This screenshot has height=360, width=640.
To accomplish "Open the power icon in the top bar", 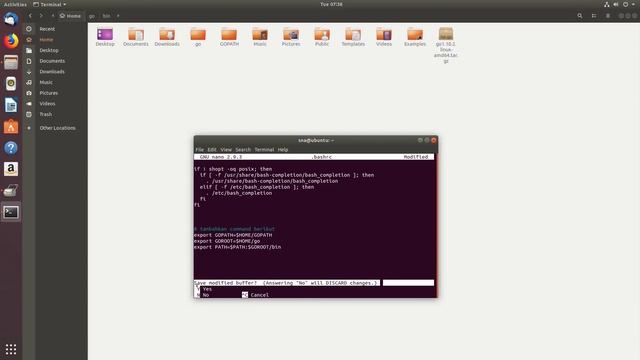I will [625, 4].
